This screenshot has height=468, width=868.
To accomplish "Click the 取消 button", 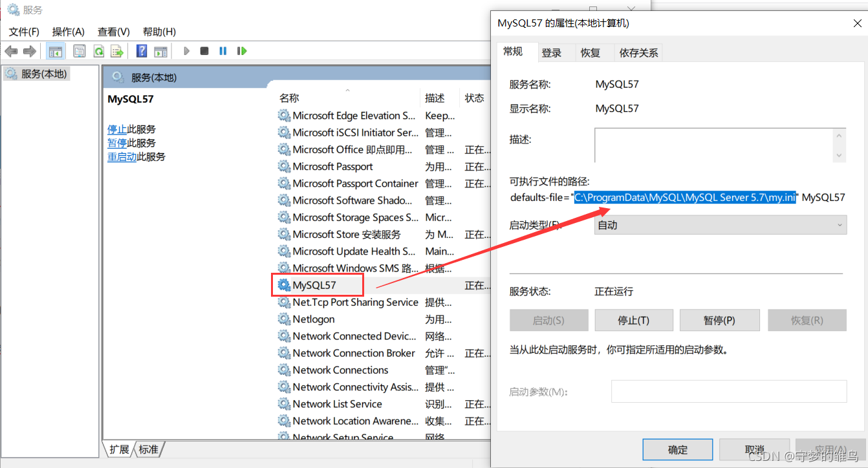I will 755,450.
